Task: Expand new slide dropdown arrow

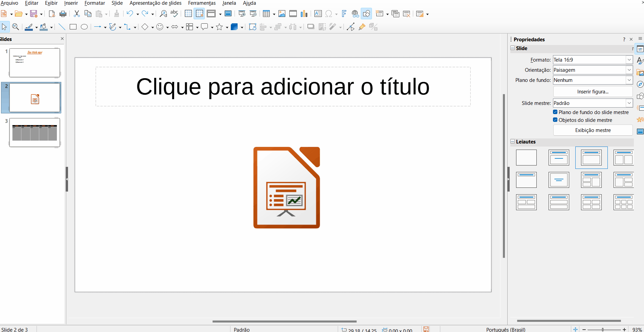Action: 387,14
